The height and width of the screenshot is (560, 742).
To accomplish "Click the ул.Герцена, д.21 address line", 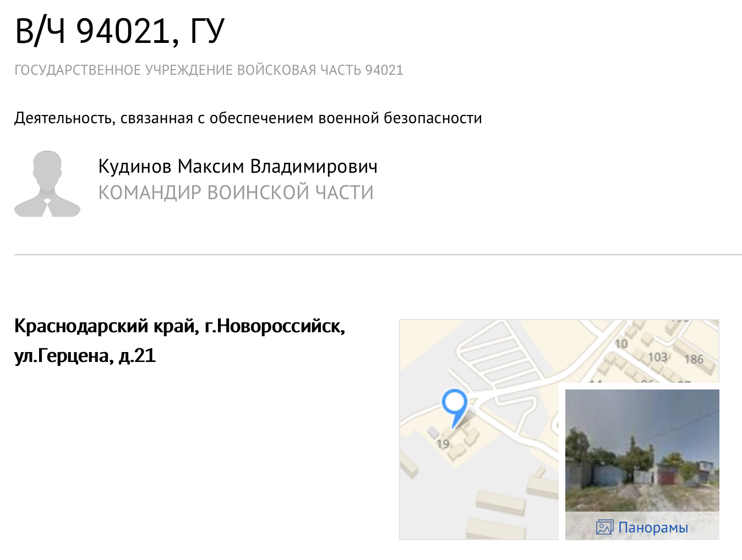I will tap(85, 356).
